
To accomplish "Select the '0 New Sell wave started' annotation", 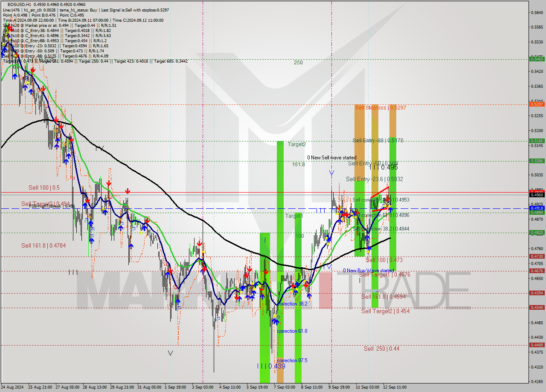I will click(331, 158).
